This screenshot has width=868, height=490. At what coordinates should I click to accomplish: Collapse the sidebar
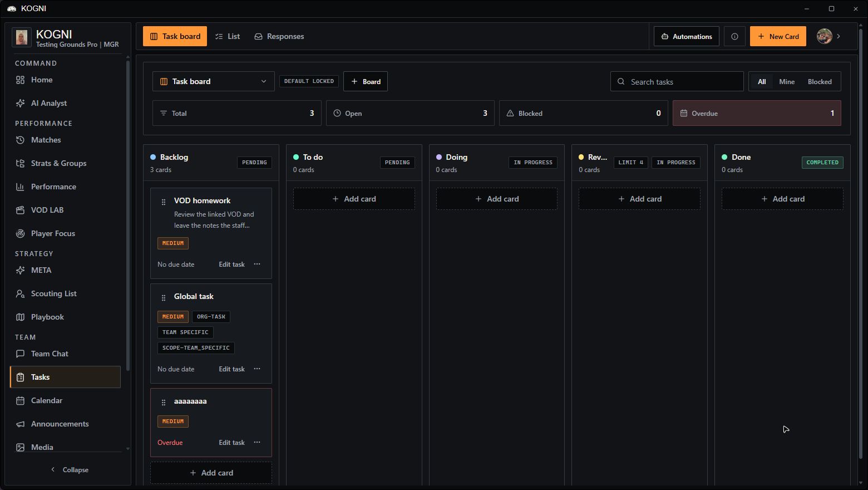pyautogui.click(x=70, y=469)
